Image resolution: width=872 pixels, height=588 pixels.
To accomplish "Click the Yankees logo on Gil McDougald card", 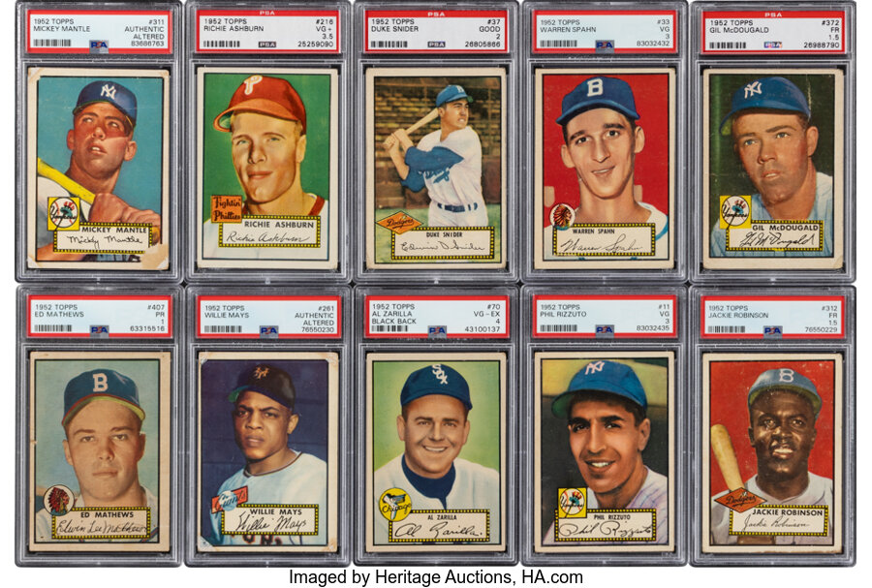I will [735, 212].
